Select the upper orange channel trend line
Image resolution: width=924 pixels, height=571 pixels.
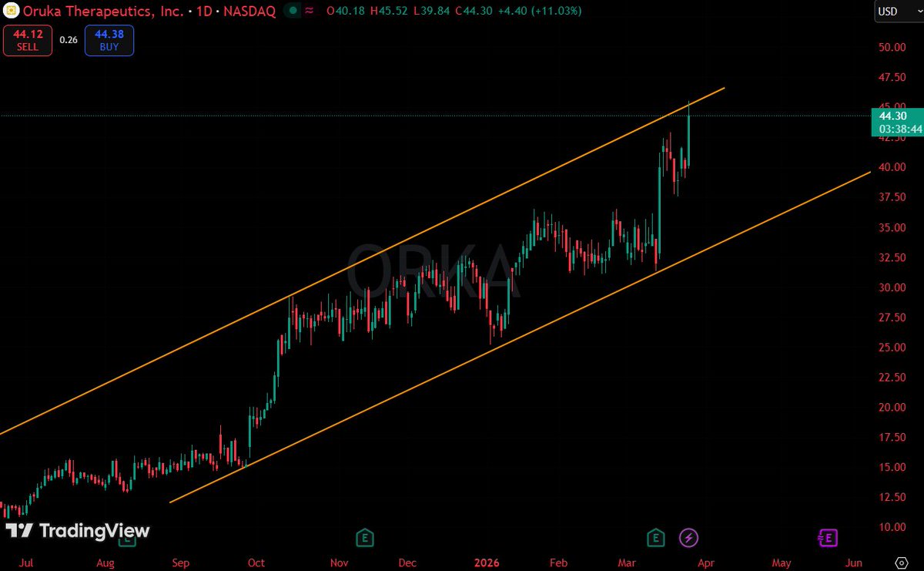point(362,260)
